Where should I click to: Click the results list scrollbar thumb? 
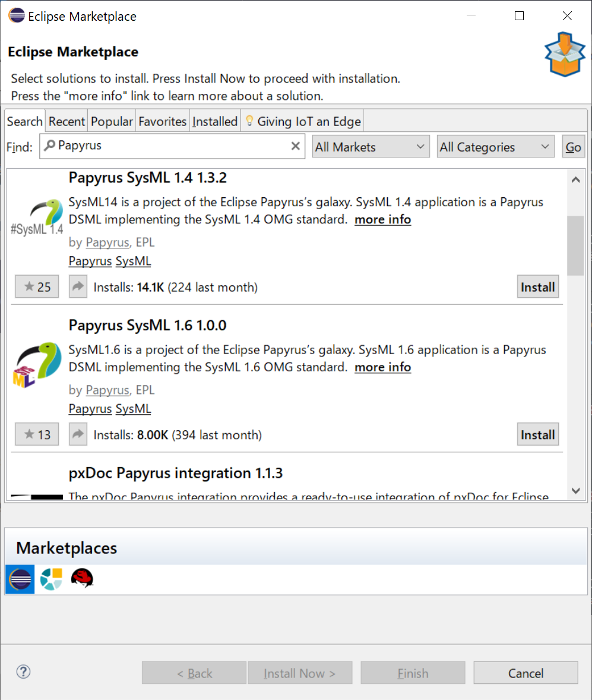click(575, 245)
